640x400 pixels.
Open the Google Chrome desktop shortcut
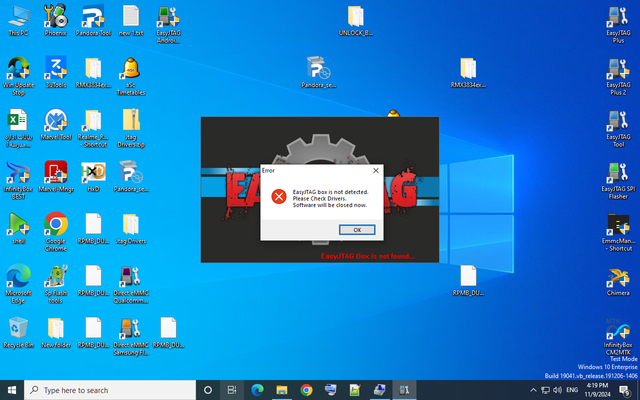(56, 232)
